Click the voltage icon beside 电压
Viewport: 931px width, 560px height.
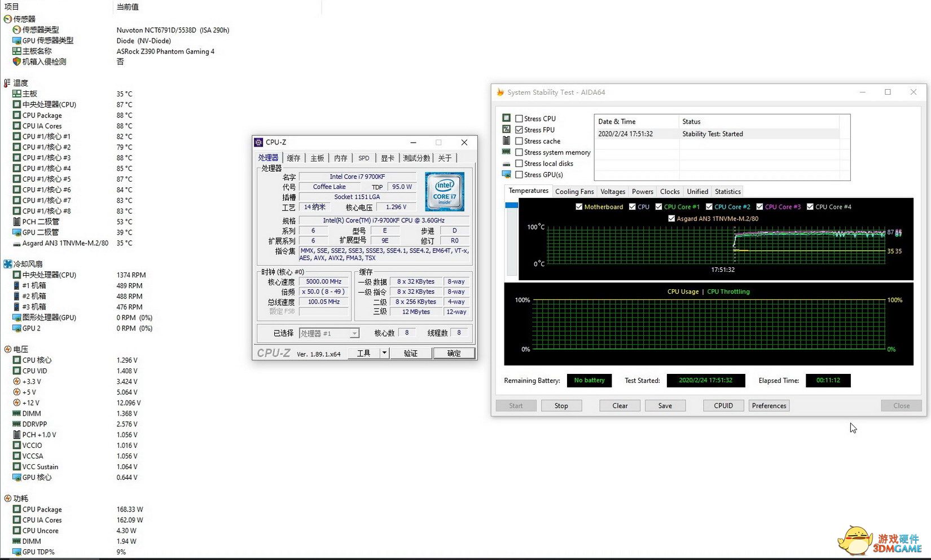tap(7, 350)
